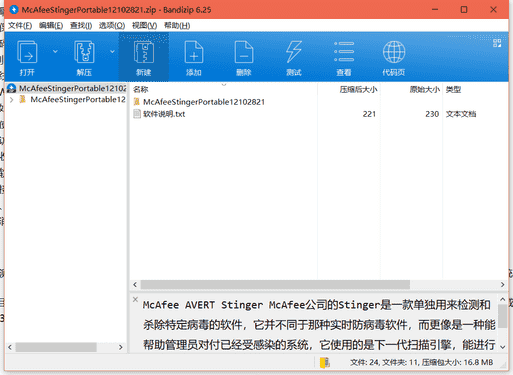
Task: Click the file list scroll-right arrow
Action: point(502,285)
